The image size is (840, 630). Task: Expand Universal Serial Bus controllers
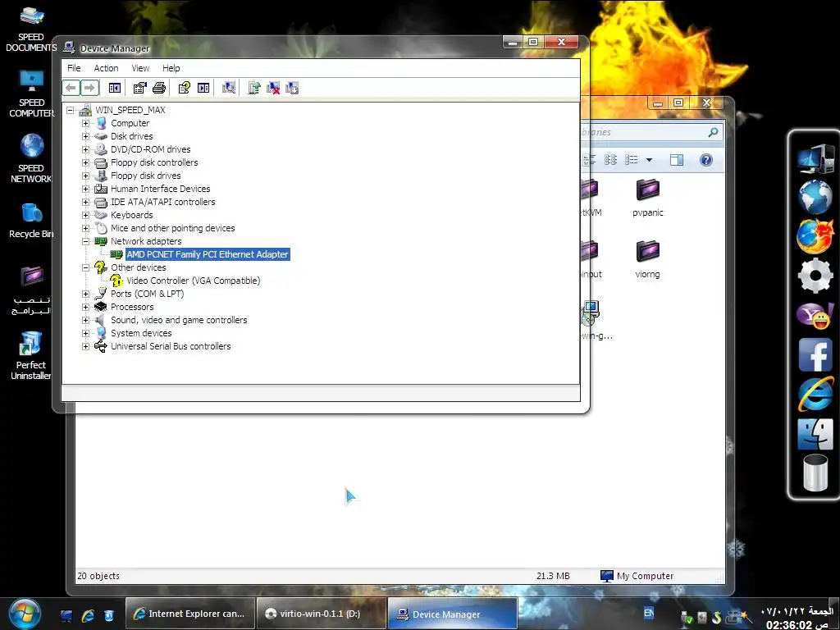[85, 346]
